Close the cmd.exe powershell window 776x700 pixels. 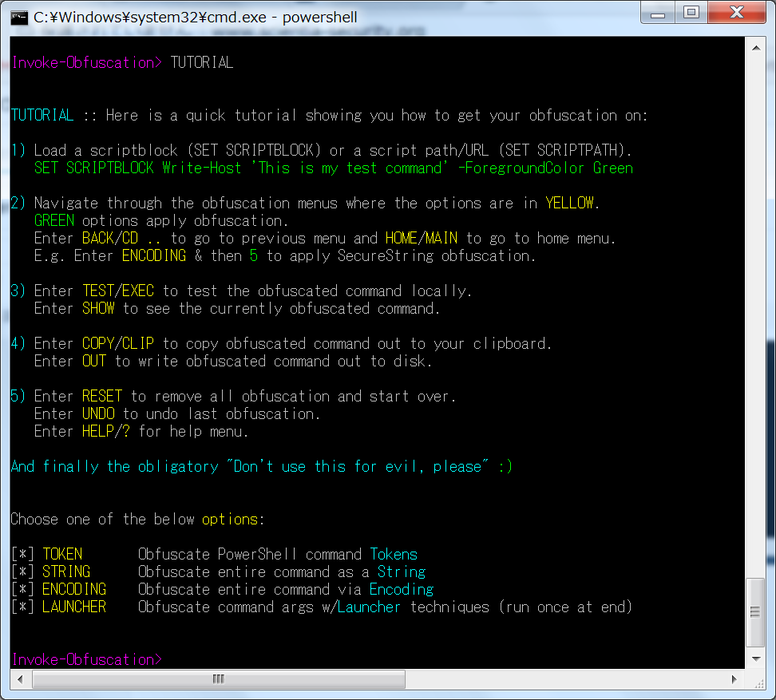[736, 13]
